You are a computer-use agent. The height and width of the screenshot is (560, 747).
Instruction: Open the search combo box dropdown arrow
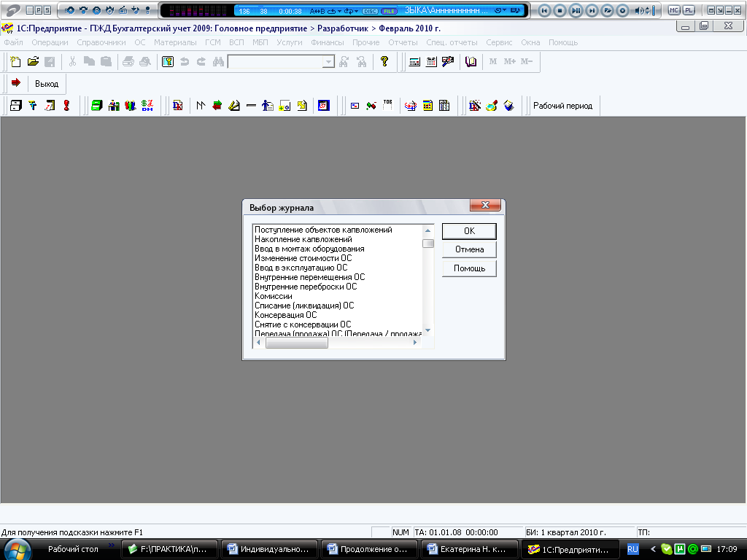click(329, 61)
